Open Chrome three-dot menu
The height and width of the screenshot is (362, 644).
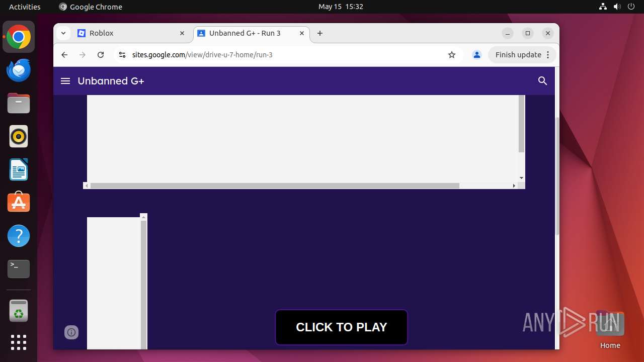pos(548,55)
